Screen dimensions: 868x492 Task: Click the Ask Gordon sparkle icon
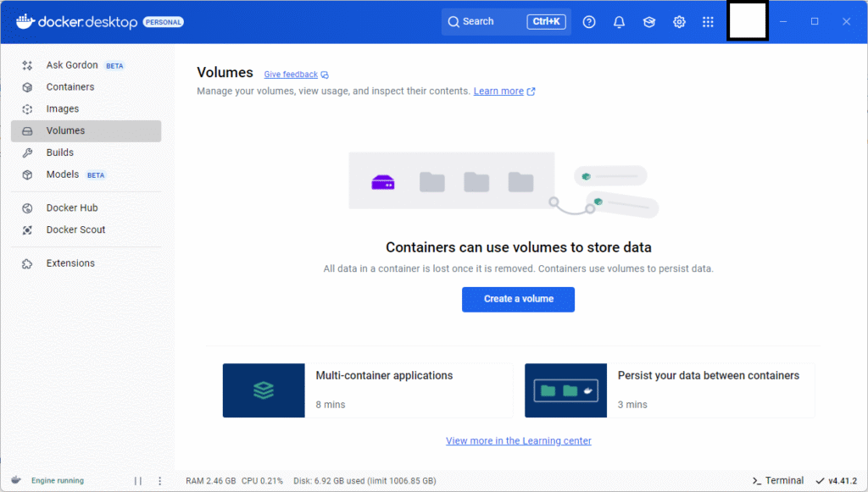pyautogui.click(x=27, y=66)
